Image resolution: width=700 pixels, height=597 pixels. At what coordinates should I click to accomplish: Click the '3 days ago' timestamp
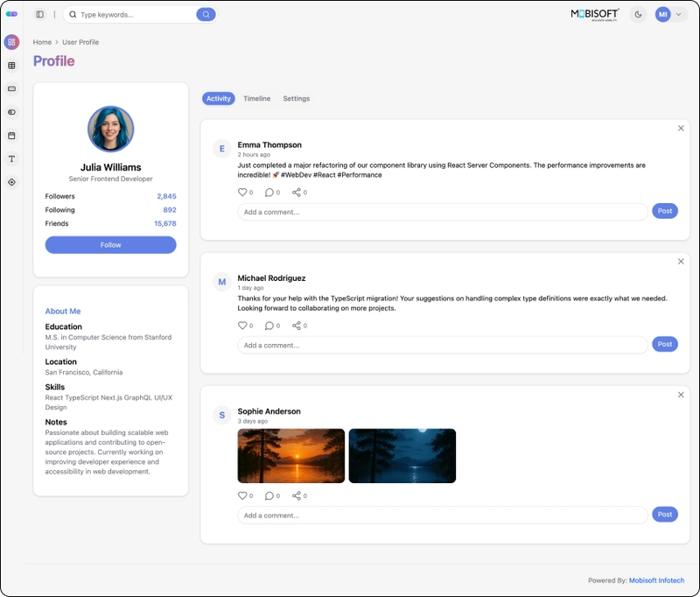(x=252, y=421)
